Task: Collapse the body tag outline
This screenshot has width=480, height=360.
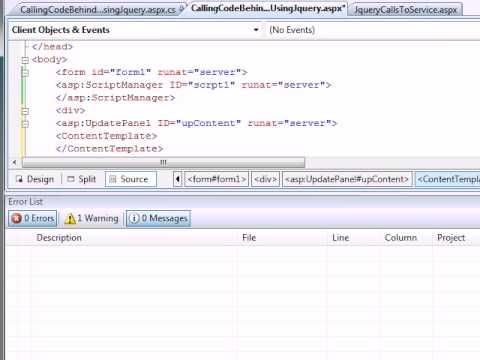Action: point(25,60)
